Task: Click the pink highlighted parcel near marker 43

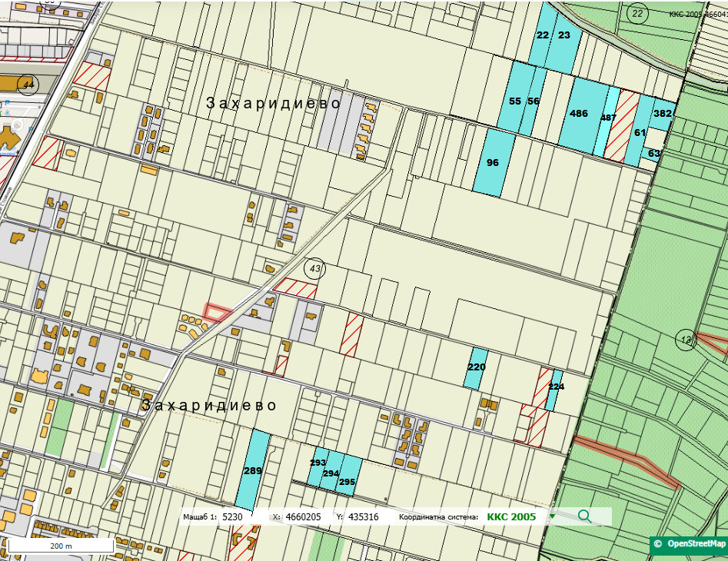Action: 217,310
